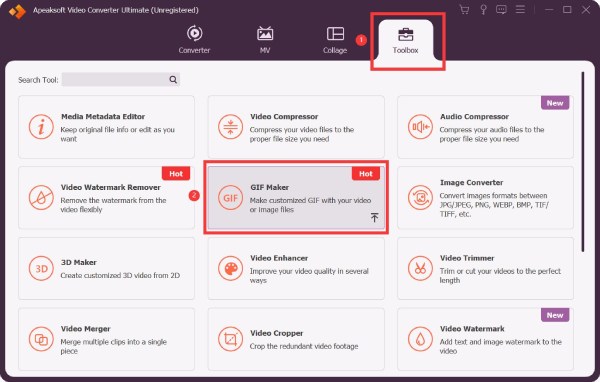600x382 pixels.
Task: Click the New badge on Audio Compressor
Action: coord(555,103)
